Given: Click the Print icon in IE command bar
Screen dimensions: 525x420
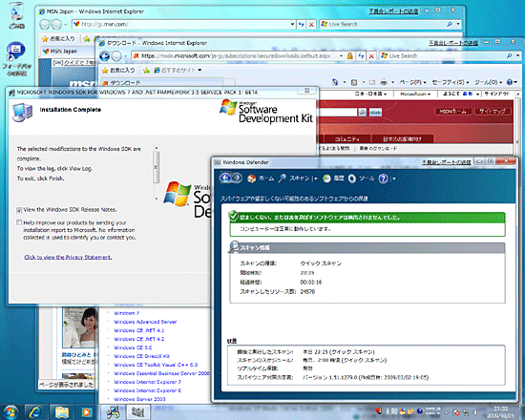Looking at the screenshot, I should [x=384, y=82].
